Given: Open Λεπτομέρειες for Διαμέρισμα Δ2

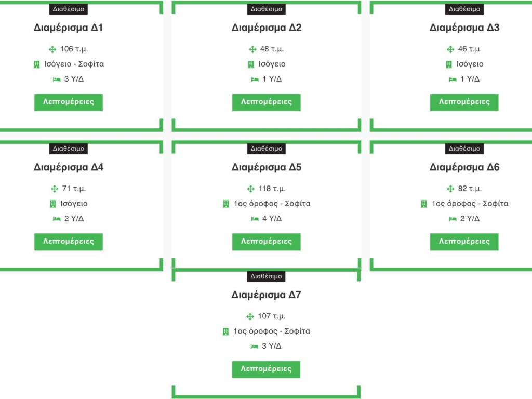Looking at the screenshot, I should [x=266, y=102].
